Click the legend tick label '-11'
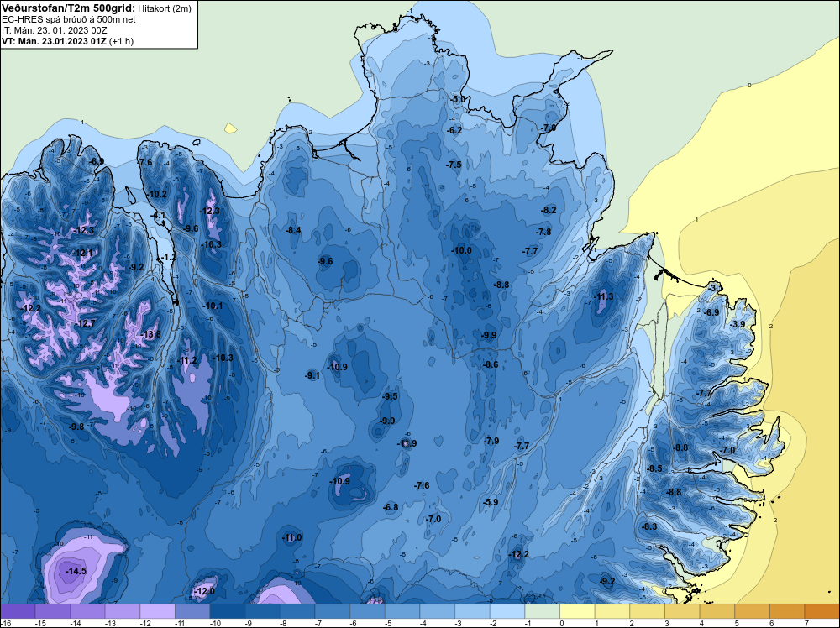The image size is (840, 628). pyautogui.click(x=180, y=624)
